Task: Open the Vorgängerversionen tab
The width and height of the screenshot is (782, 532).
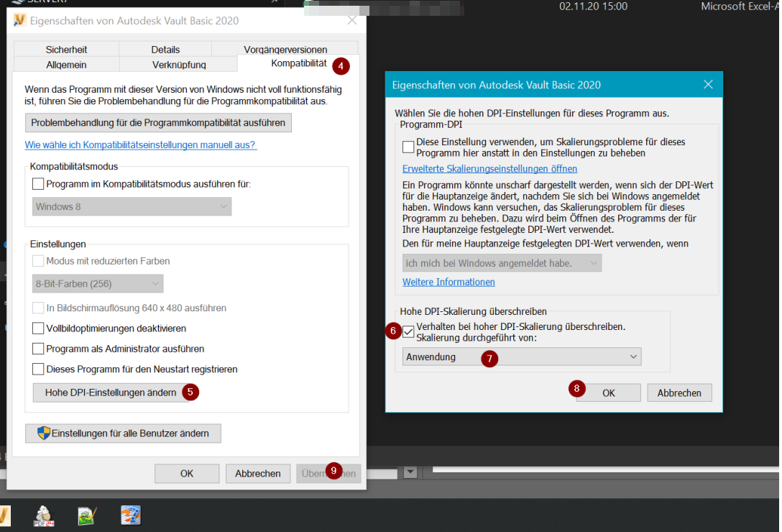Action: (x=285, y=50)
